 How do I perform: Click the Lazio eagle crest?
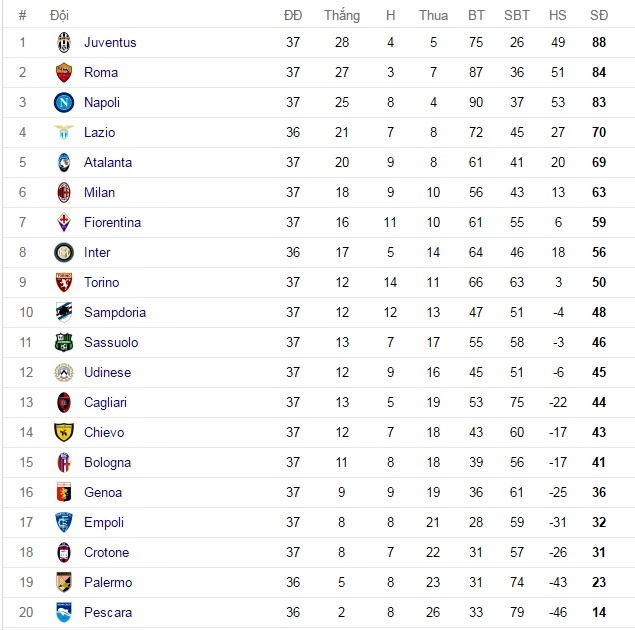(64, 133)
